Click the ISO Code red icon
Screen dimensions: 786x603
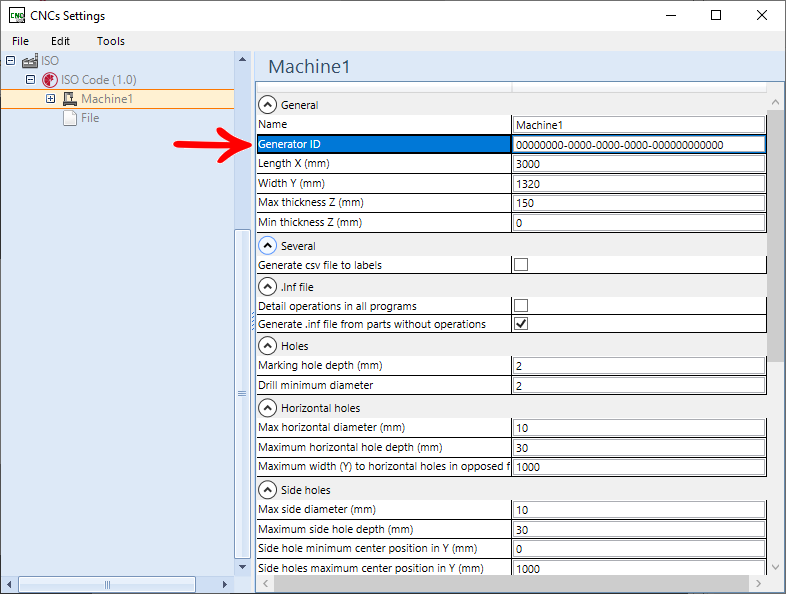(x=49, y=80)
